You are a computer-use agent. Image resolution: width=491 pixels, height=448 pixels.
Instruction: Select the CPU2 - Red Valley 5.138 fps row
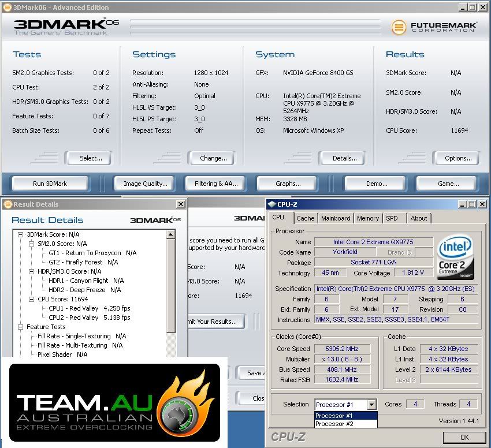pyautogui.click(x=89, y=318)
